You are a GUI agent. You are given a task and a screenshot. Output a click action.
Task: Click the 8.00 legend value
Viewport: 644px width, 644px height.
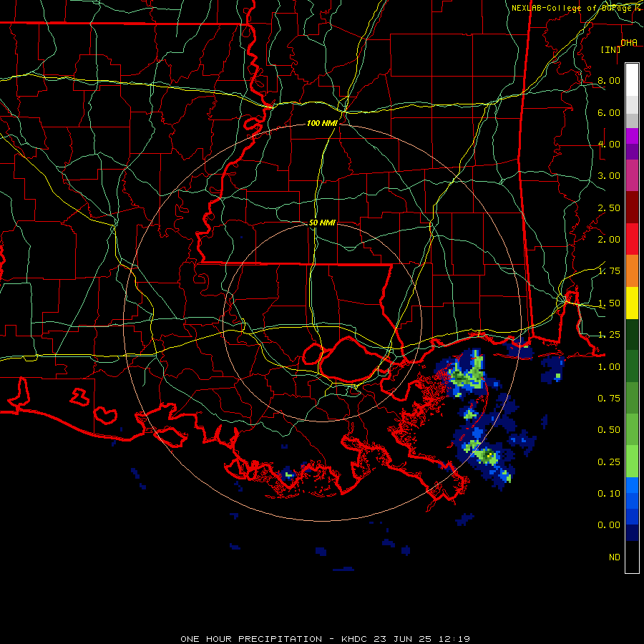coord(609,80)
